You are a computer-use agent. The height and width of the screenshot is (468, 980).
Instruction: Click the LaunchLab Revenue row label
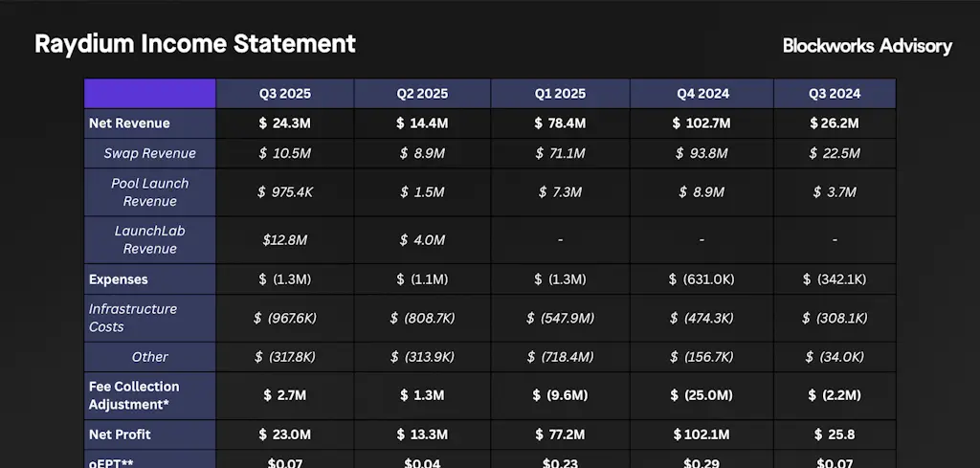(x=150, y=239)
